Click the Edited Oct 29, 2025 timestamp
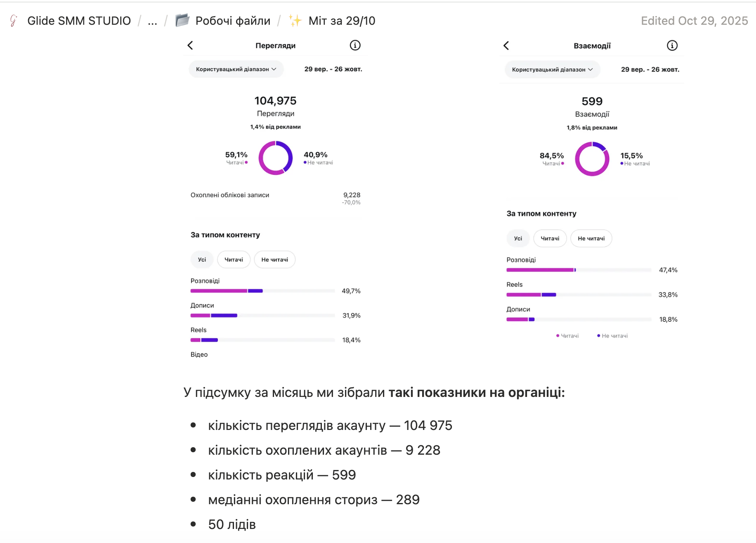The image size is (756, 543). point(694,21)
